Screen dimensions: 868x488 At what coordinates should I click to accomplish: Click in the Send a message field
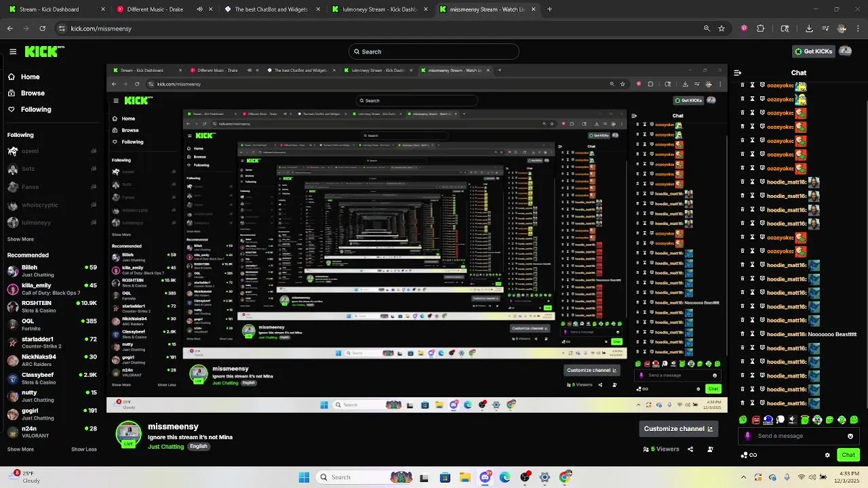point(800,436)
